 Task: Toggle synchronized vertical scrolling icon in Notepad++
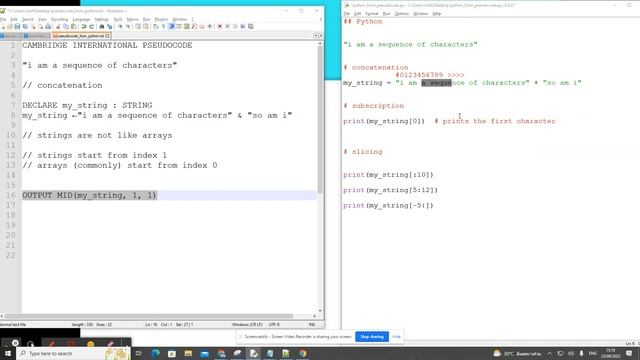click(x=138, y=27)
